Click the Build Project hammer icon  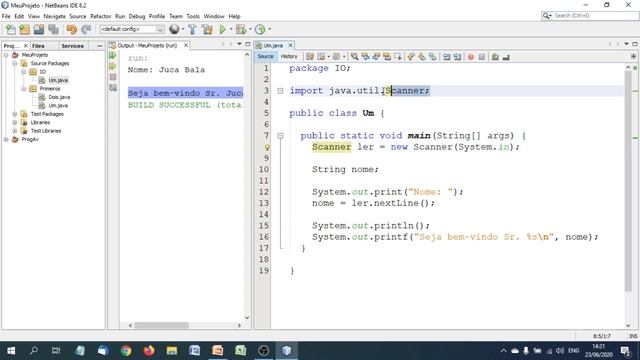click(192, 29)
